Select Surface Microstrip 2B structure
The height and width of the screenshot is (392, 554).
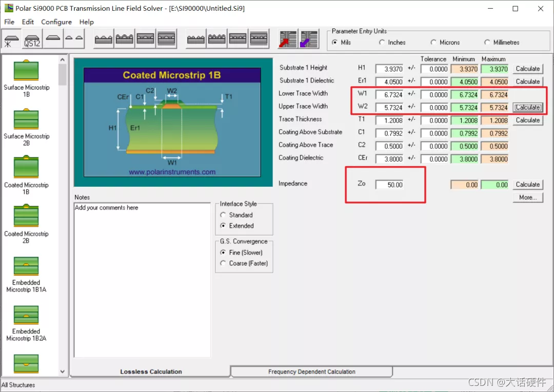click(x=26, y=128)
